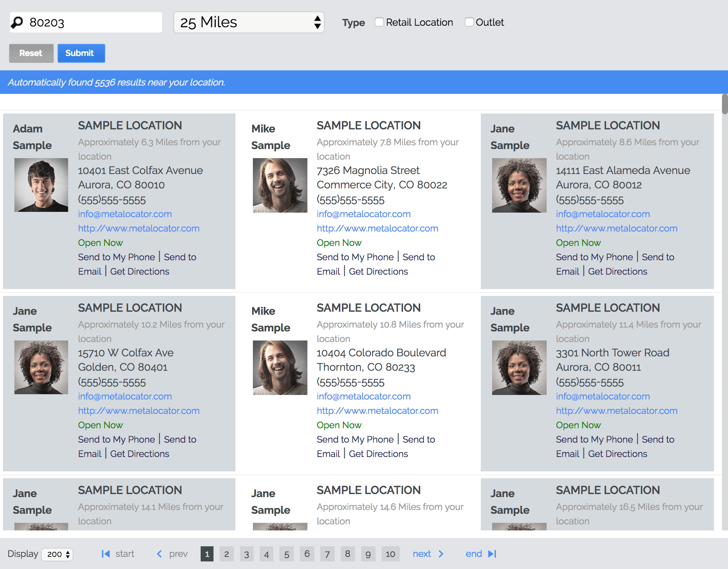Viewport: 728px width, 569px height.
Task: Go to results page 5
Action: click(x=287, y=554)
